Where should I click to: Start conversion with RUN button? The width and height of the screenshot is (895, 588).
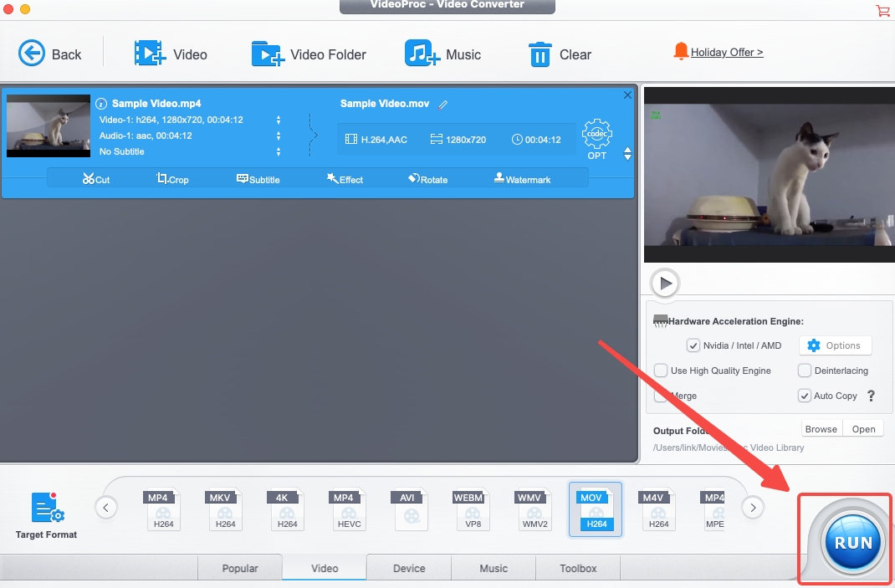(x=853, y=542)
